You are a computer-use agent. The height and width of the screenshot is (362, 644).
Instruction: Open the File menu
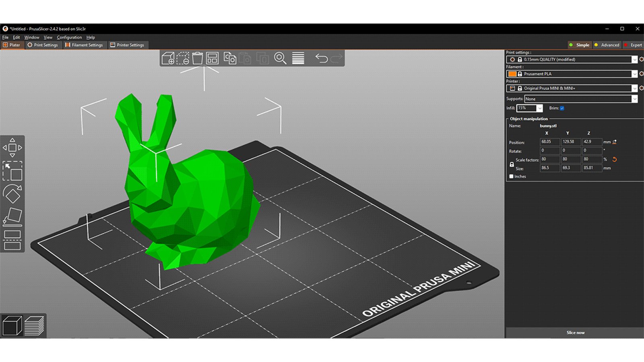(x=5, y=37)
